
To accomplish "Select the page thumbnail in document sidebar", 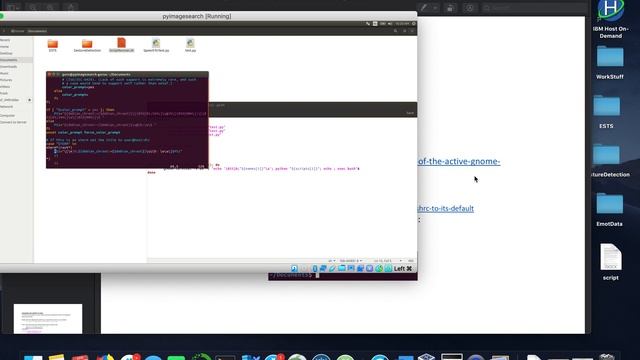I will click(48, 319).
